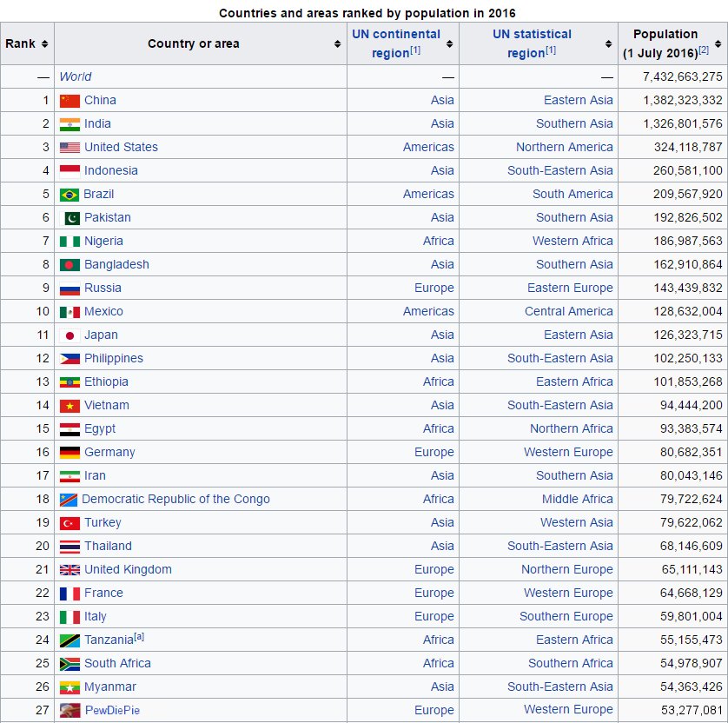Open footnote [1] after UN continental region
Screen dimensions: 728x723
pos(415,50)
